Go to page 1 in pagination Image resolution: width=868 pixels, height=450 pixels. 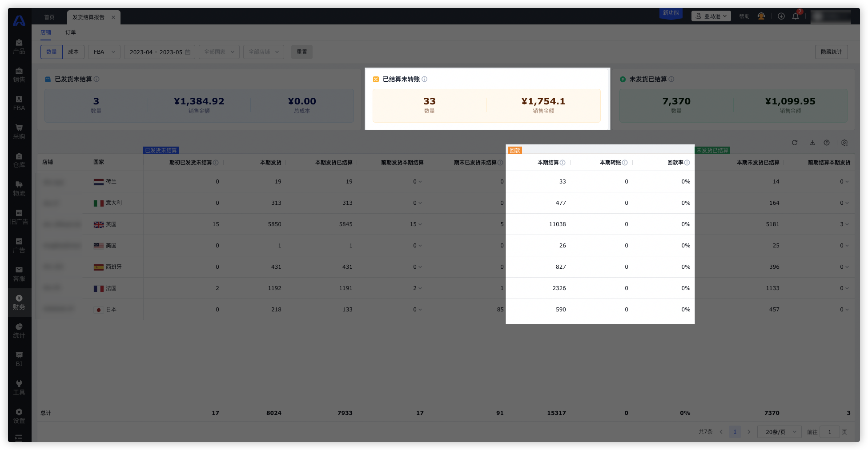735,432
